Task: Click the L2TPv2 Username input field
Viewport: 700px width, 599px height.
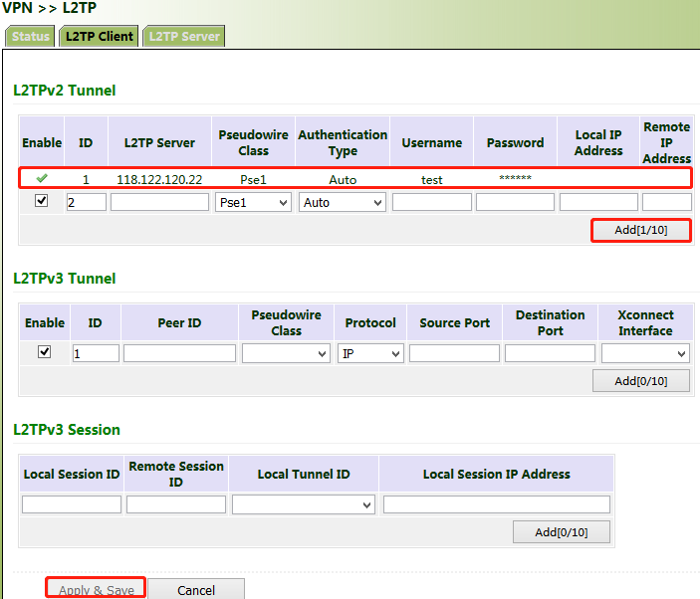Action: coord(432,202)
